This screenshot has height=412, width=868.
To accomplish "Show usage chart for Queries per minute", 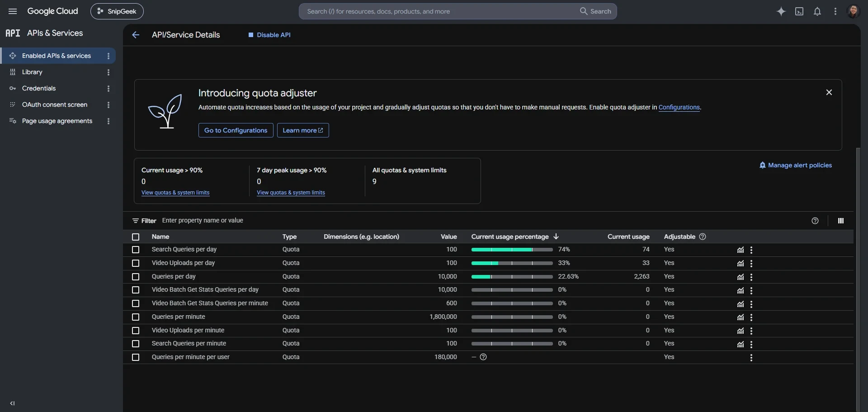I will [x=741, y=317].
